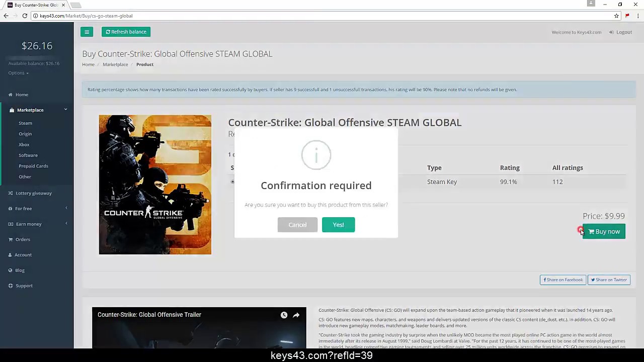Screen dimensions: 644x362
Task: Refresh the account balance
Action: click(126, 32)
